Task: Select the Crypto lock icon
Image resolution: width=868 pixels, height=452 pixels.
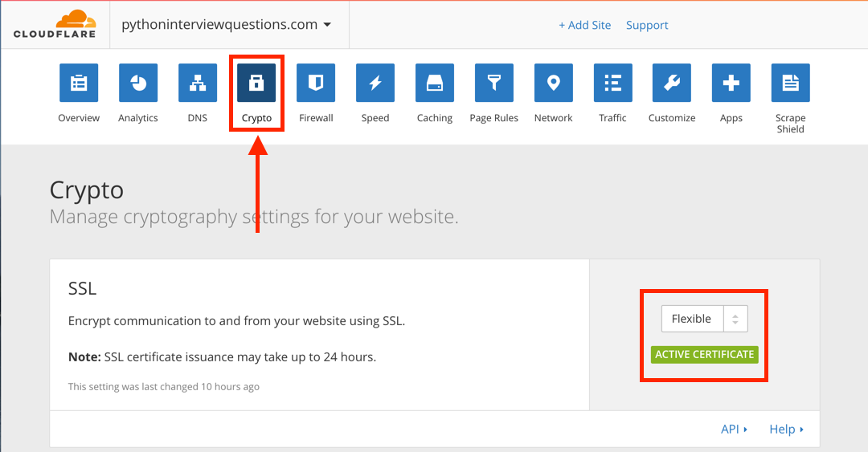Action: tap(256, 83)
